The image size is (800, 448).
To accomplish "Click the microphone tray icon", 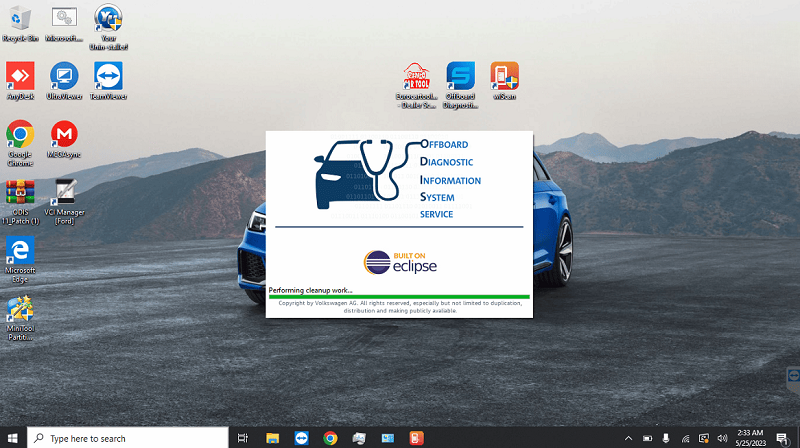I will [x=666, y=438].
